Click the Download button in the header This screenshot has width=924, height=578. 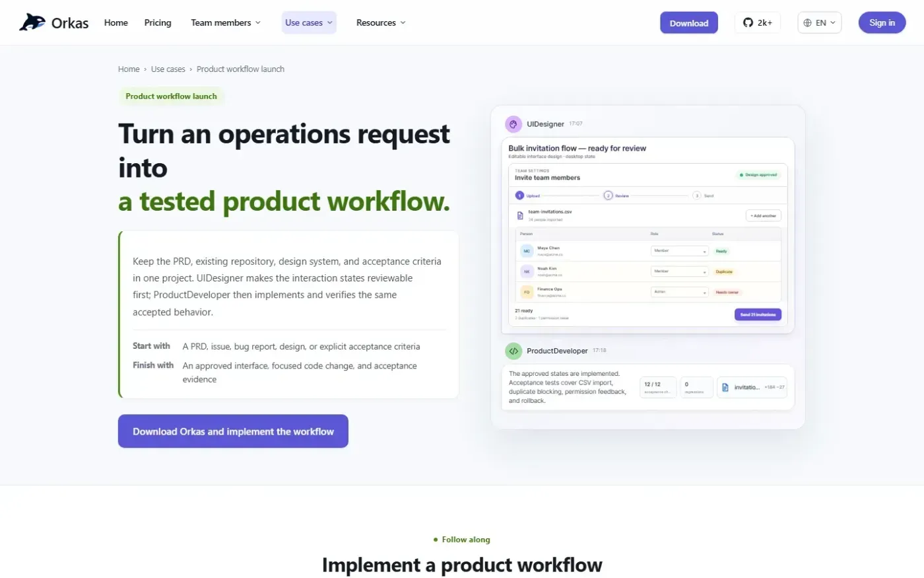pos(689,22)
